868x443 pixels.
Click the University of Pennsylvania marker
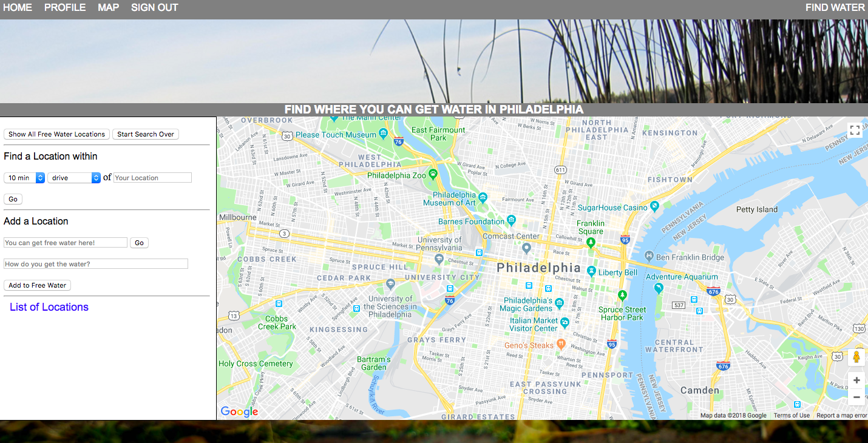click(438, 259)
